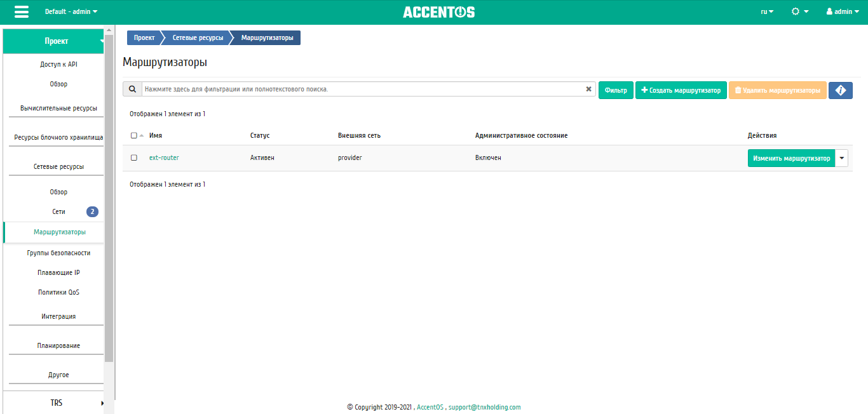Expand the Default - admin project selector
Image resolution: width=868 pixels, height=414 pixels.
click(71, 12)
